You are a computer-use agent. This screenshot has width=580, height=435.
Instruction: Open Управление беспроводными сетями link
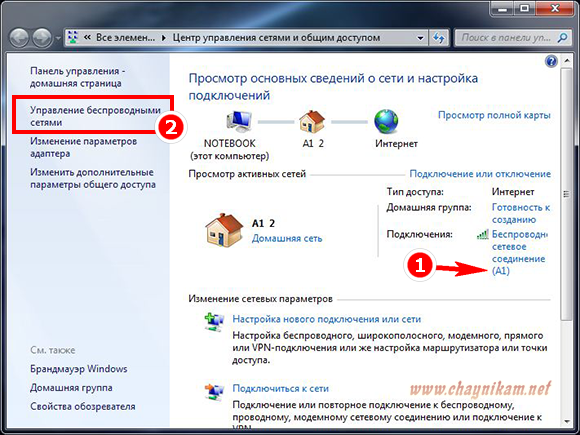[95, 116]
